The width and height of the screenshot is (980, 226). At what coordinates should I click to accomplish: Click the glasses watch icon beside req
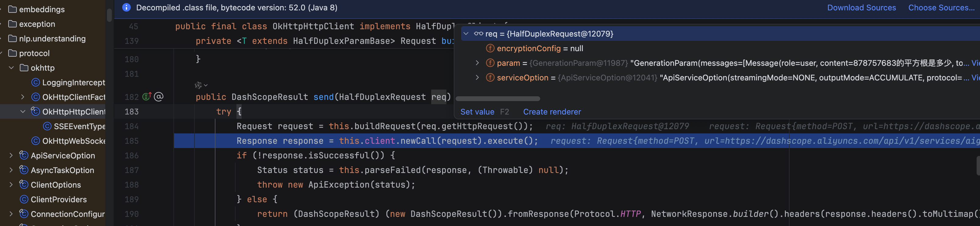(478, 34)
